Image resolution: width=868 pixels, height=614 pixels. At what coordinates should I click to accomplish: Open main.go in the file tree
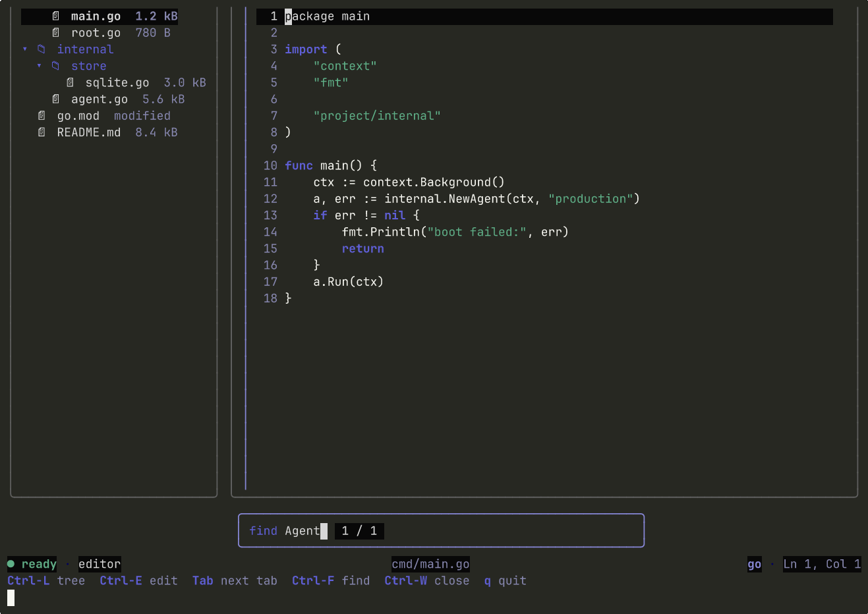96,16
